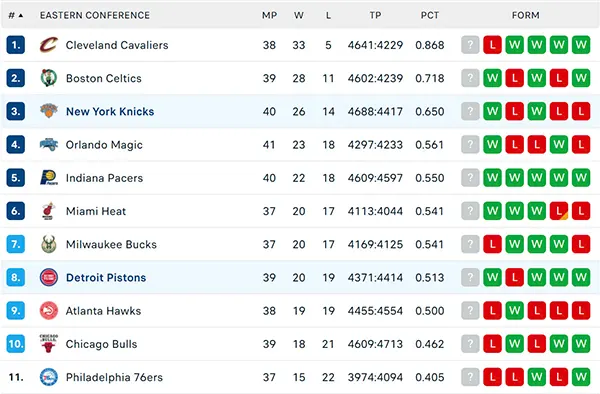Click the Atlanta Hawks logo
The height and width of the screenshot is (394, 600).
49,311
